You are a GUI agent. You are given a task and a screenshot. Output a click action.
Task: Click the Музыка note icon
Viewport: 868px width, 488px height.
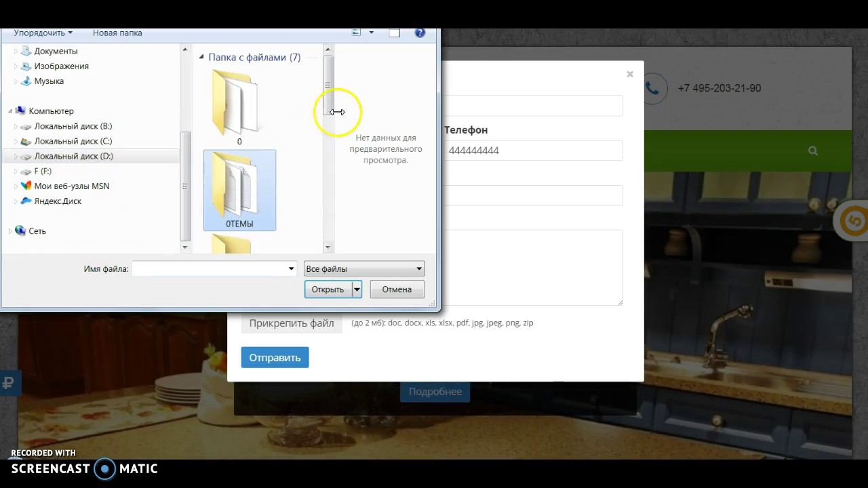click(26, 81)
